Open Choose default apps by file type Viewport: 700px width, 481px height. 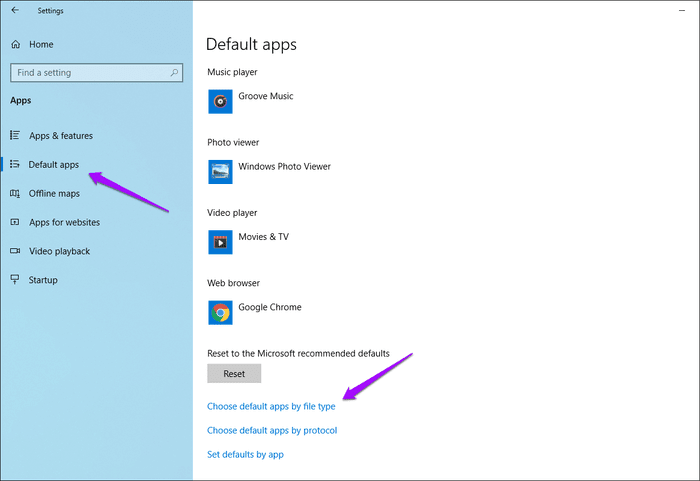pyautogui.click(x=271, y=406)
